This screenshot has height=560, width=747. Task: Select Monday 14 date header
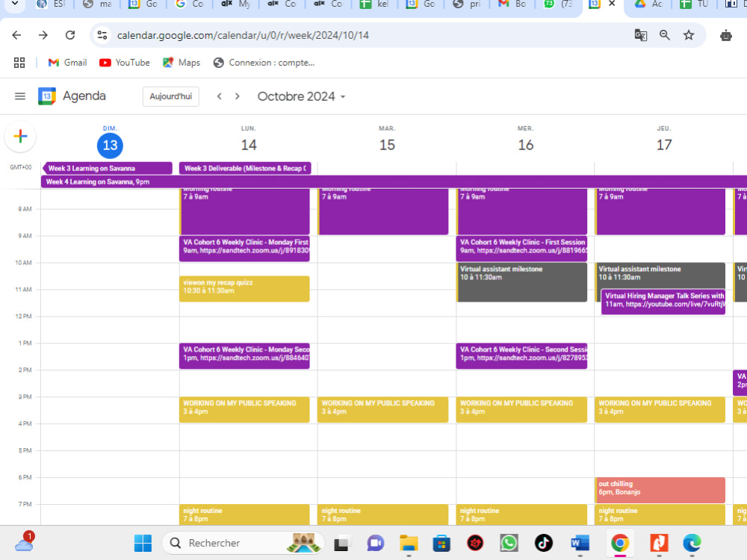[x=249, y=146]
